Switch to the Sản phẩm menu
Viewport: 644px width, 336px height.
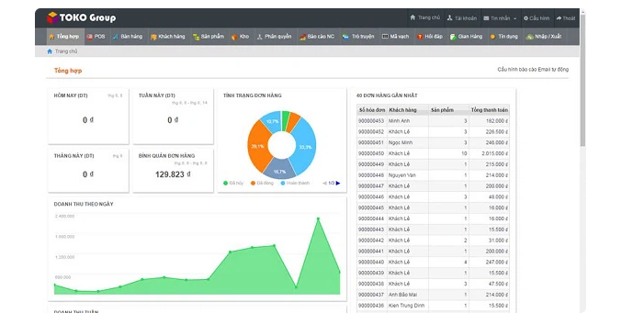(x=209, y=37)
